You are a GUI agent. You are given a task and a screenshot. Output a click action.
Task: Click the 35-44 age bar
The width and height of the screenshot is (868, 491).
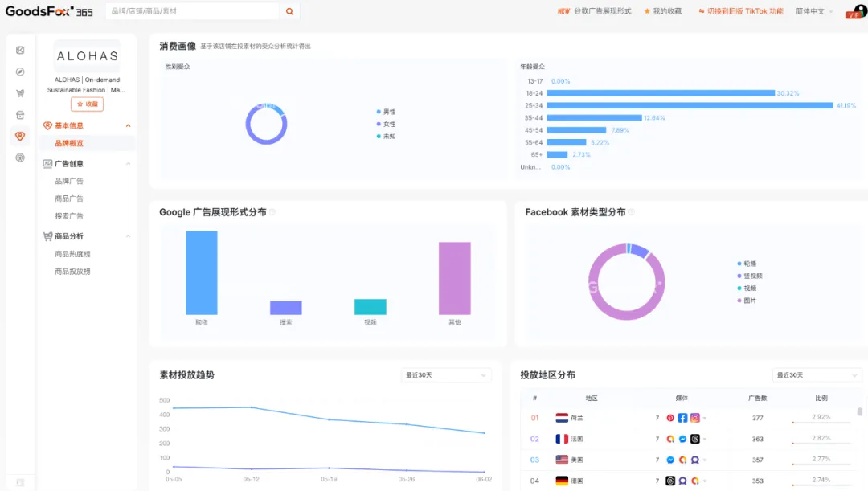click(x=594, y=118)
